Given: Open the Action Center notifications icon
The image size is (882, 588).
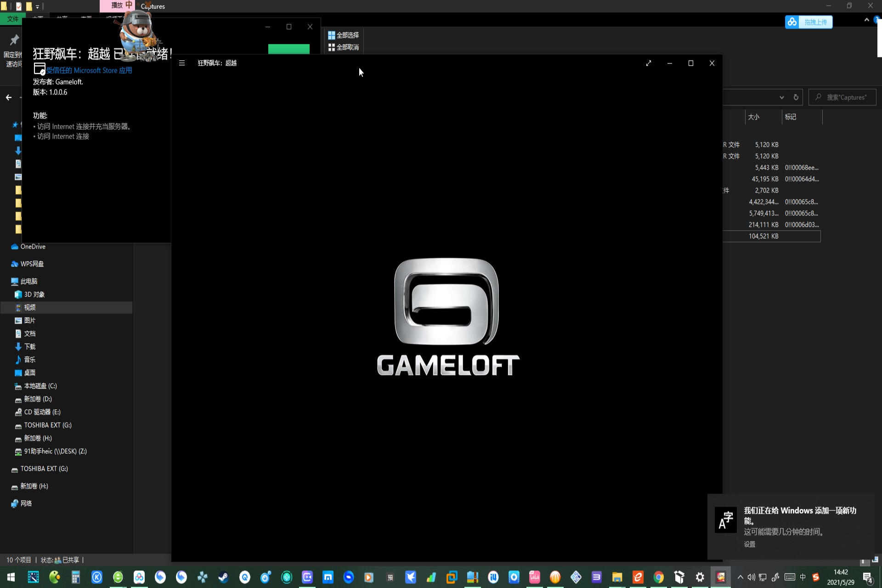Looking at the screenshot, I should [x=867, y=577].
